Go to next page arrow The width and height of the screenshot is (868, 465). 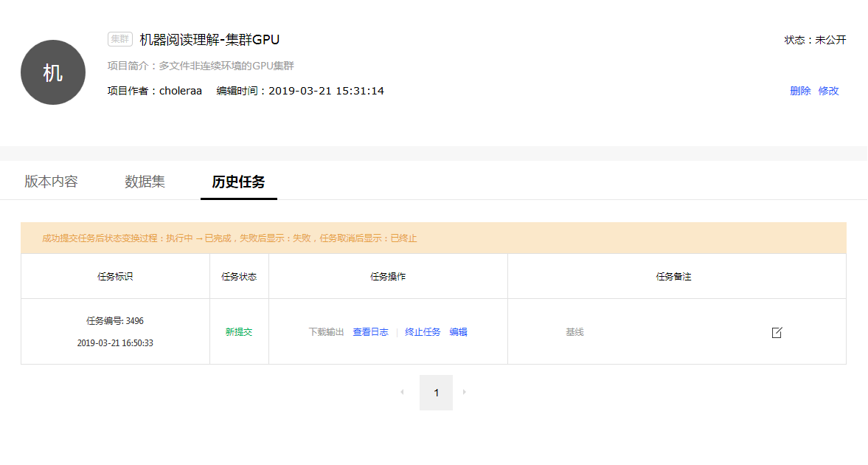pos(464,393)
